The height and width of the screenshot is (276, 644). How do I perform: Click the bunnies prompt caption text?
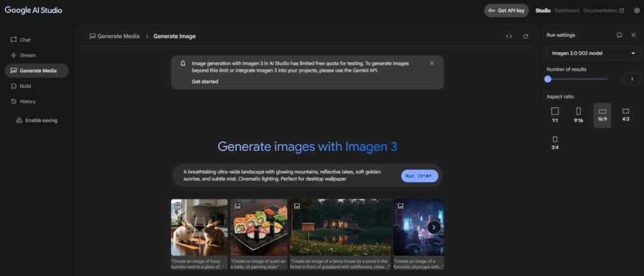coord(196,263)
